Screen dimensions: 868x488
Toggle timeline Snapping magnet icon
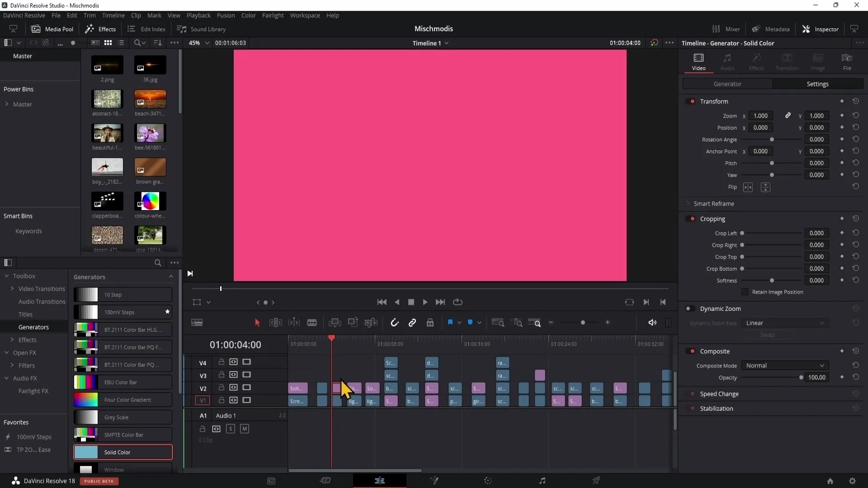pyautogui.click(x=394, y=323)
